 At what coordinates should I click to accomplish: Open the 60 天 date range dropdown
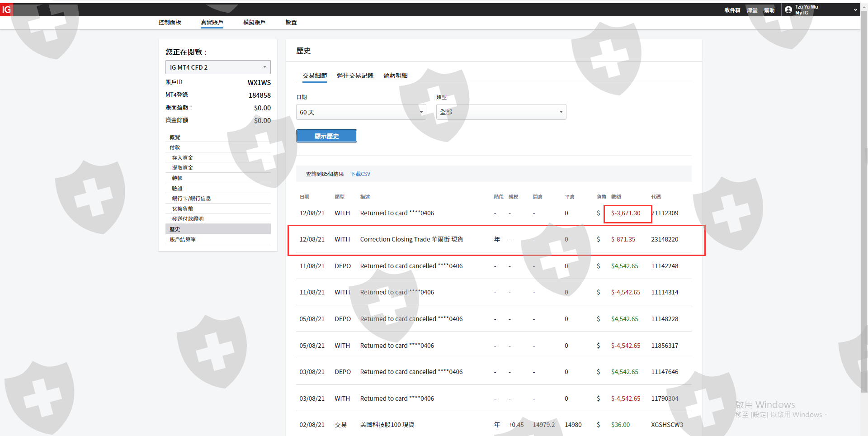(x=361, y=112)
